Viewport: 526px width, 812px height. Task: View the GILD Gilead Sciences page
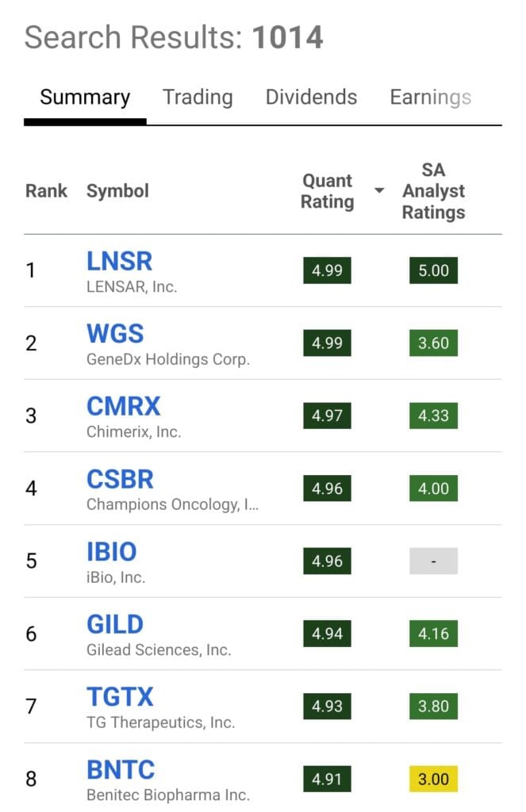pyautogui.click(x=114, y=624)
